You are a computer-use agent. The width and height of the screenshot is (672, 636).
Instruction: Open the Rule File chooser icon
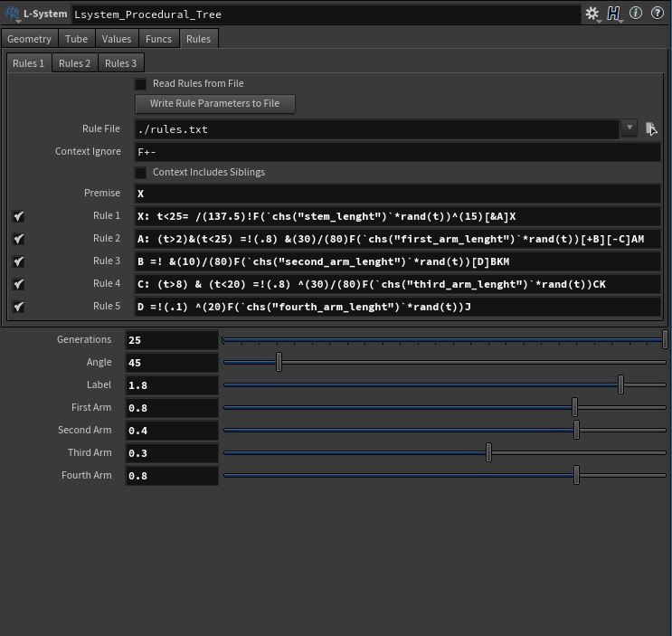click(x=650, y=128)
